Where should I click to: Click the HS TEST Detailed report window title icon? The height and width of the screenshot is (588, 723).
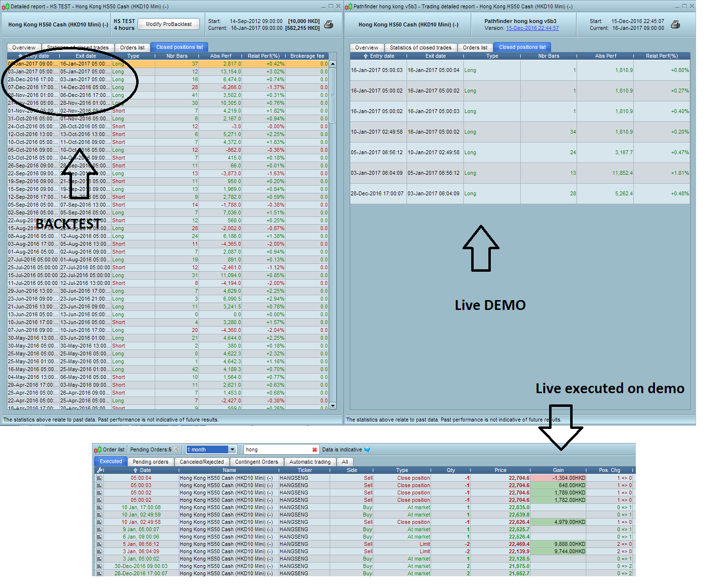click(5, 6)
